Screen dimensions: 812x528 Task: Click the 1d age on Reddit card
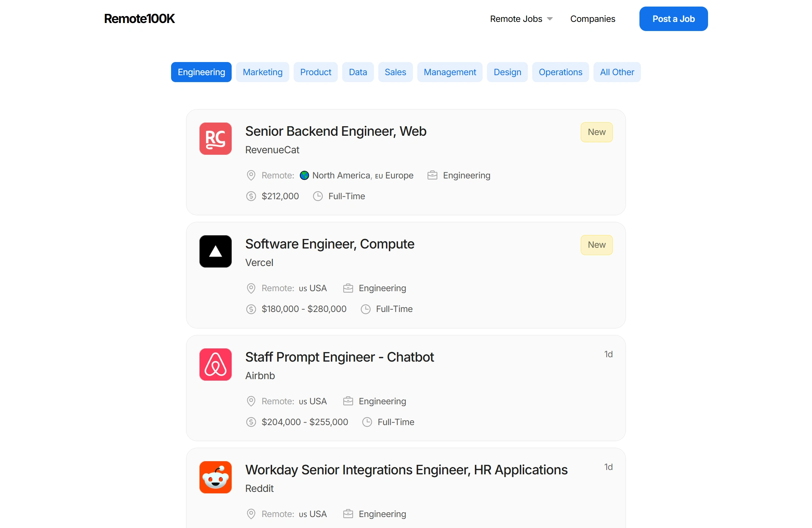608,467
